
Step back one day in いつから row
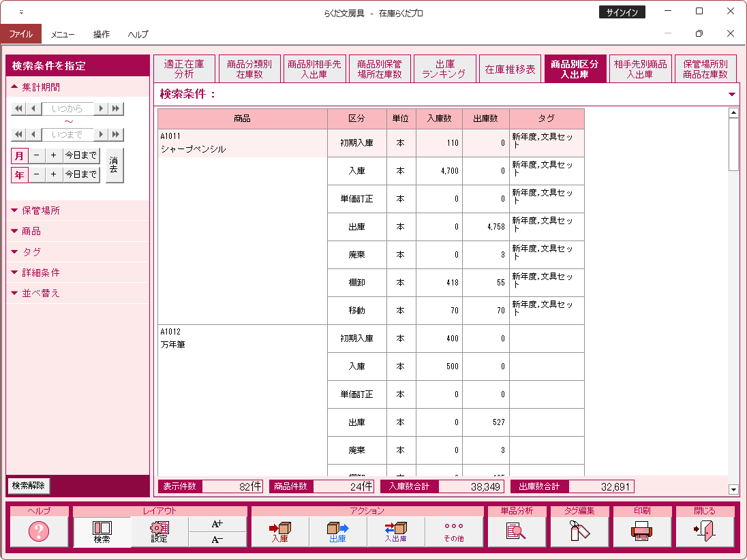point(33,108)
